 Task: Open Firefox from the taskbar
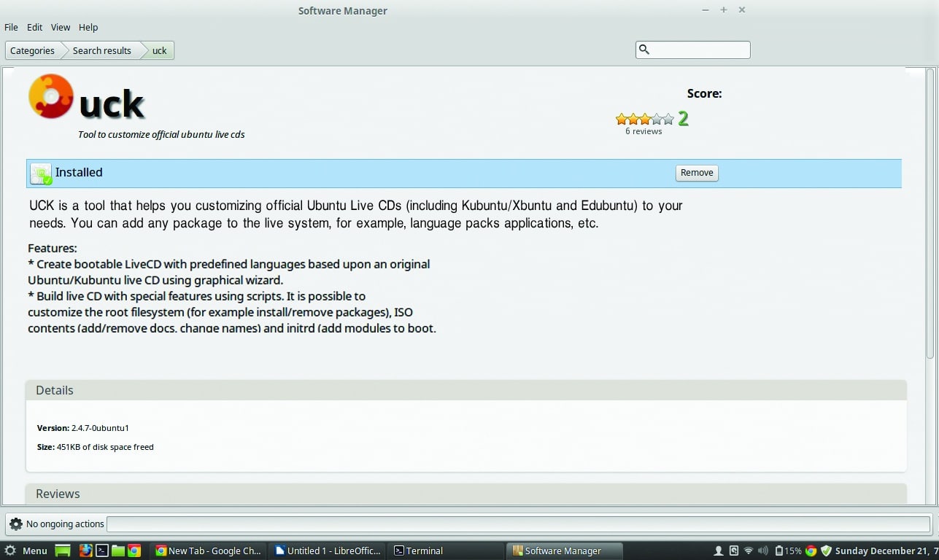click(x=85, y=551)
